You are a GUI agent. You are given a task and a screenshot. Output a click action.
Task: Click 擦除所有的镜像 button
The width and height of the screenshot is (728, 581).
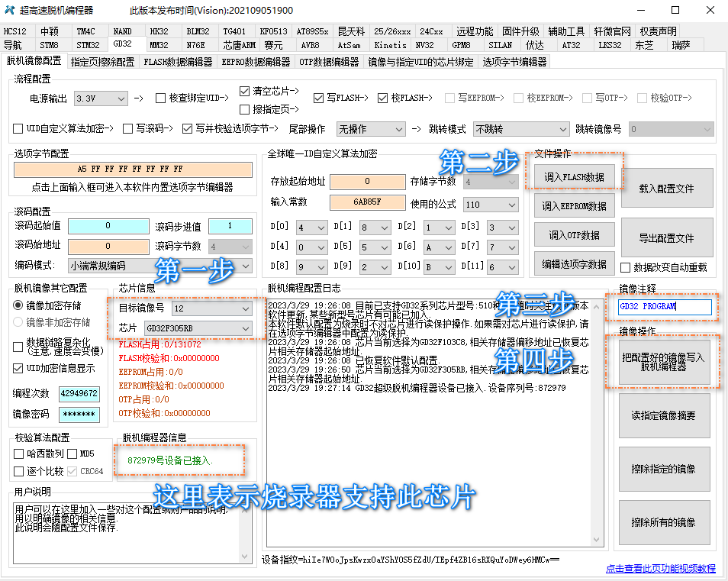[663, 522]
